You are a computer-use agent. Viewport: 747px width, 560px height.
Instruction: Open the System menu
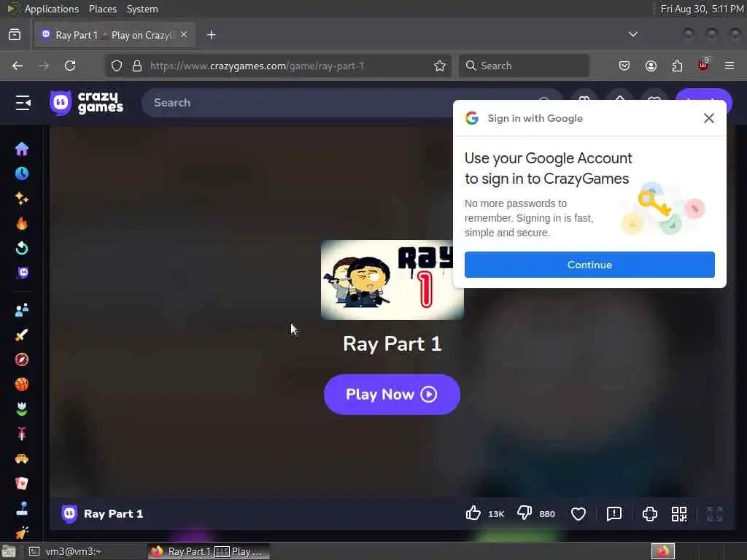click(x=142, y=9)
